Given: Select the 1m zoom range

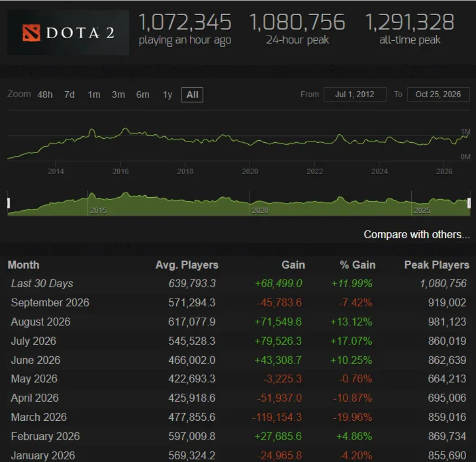Looking at the screenshot, I should coord(94,95).
